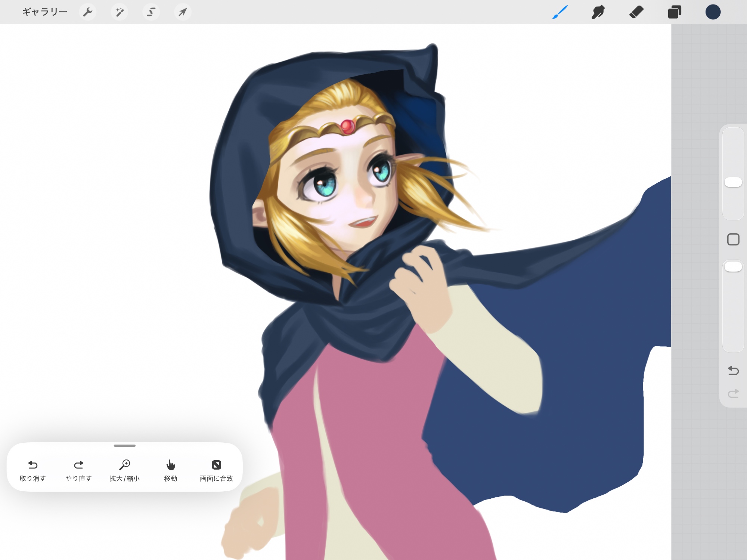
Task: Open the Adjustments magic wand menu
Action: pos(120,12)
